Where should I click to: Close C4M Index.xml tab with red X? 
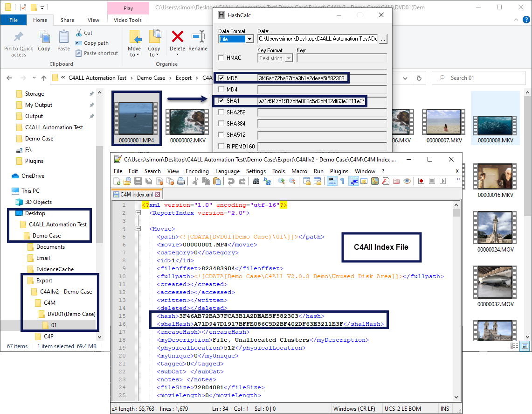[x=158, y=195]
